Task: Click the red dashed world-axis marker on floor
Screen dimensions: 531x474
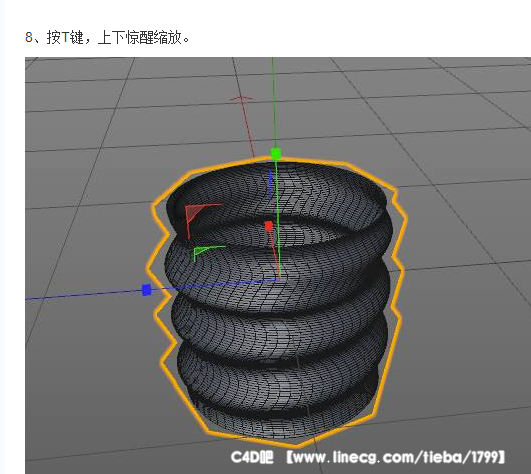Action: tap(242, 99)
